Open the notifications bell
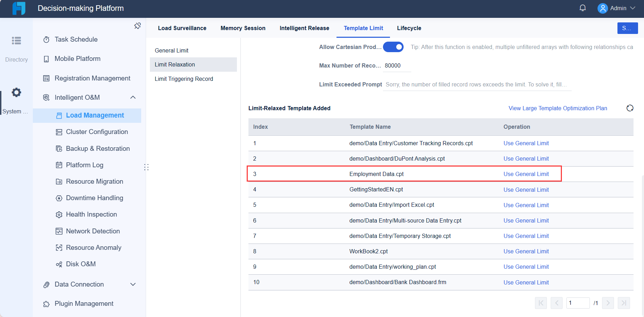The height and width of the screenshot is (317, 644). [583, 7]
